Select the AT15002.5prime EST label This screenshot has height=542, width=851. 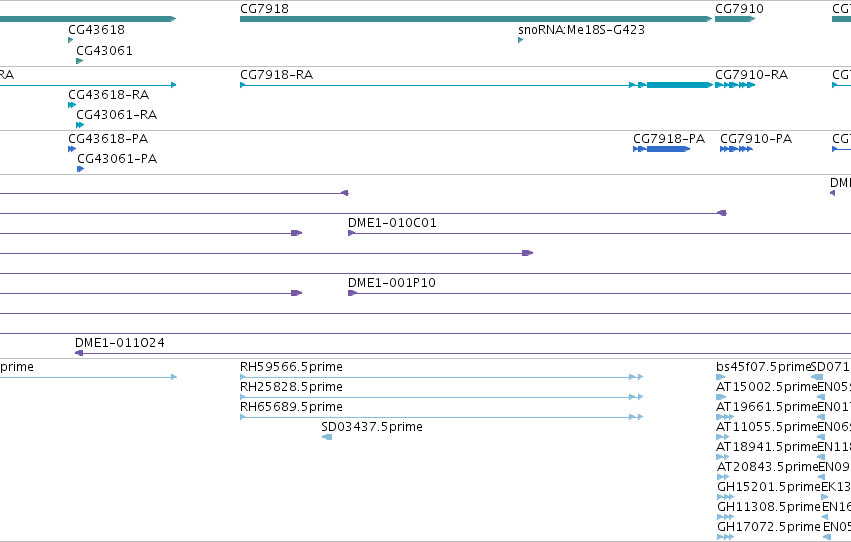766,387
